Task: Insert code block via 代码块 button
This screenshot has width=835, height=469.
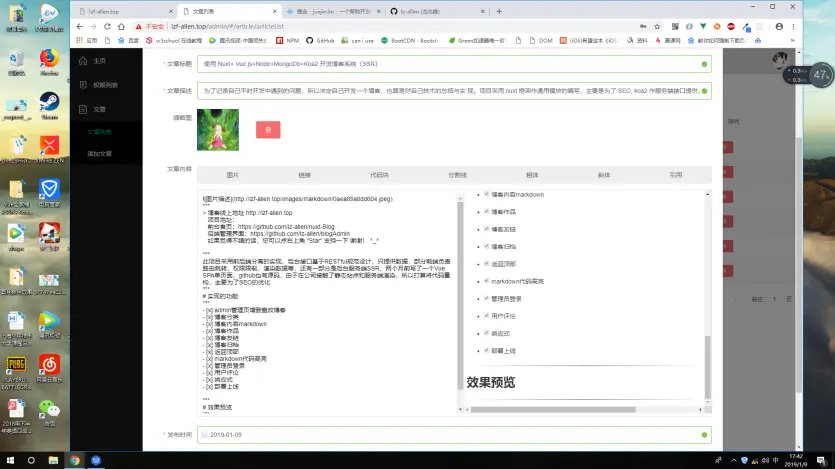Action: coord(379,175)
